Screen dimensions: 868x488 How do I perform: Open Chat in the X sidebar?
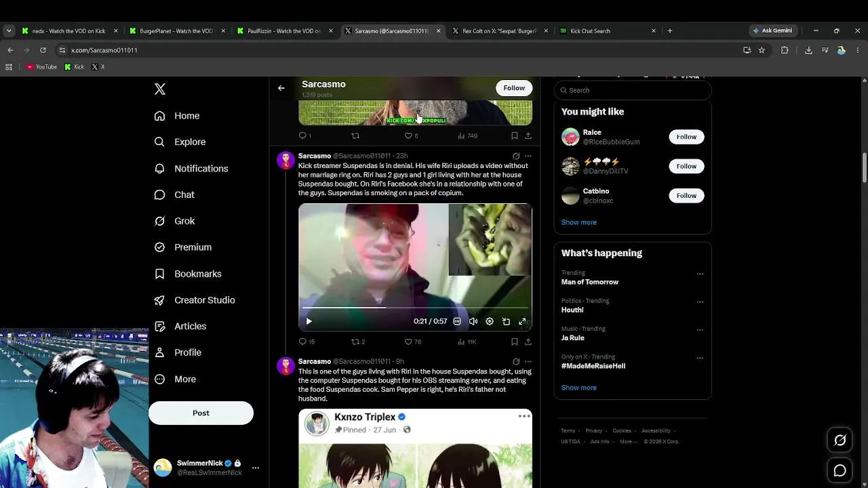coord(174,195)
